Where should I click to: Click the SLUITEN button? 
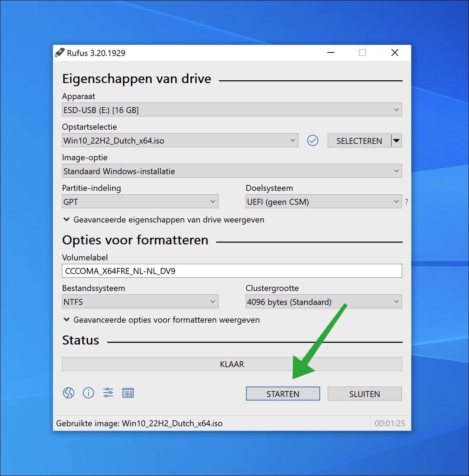364,393
